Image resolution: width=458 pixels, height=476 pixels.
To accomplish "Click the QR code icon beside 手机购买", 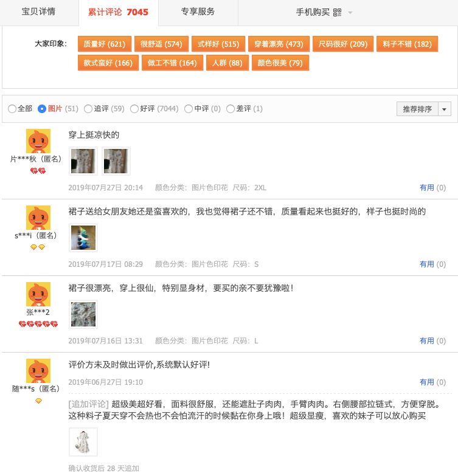I will tap(337, 12).
